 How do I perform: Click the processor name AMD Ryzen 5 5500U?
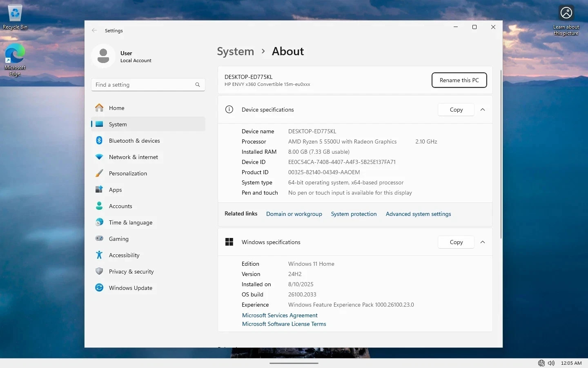pos(343,141)
